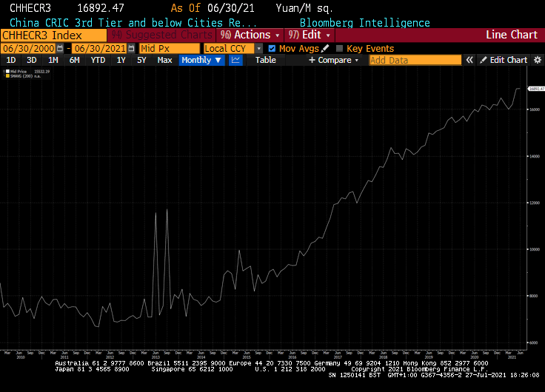Click the pencil icon beside Mov Avgs
Image resolution: width=545 pixels, height=392 pixels.
coord(325,48)
